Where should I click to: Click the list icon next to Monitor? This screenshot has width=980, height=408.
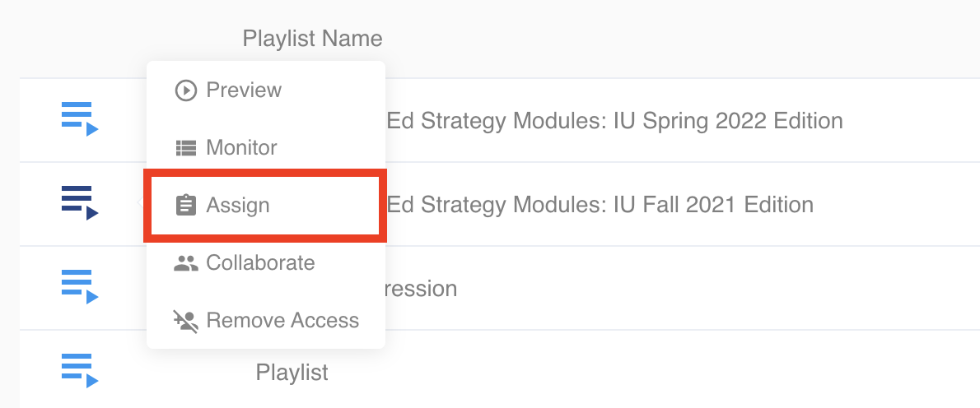(186, 148)
